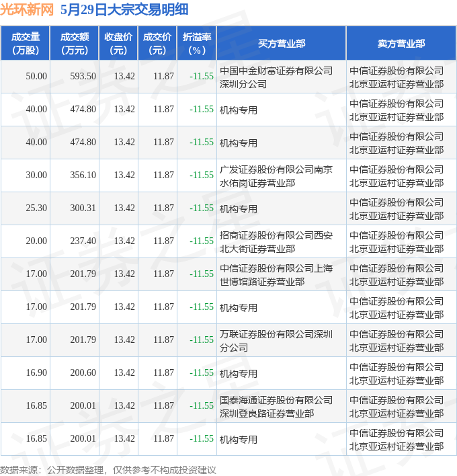Screen dimensions: 457x476
Task: Select the 买方营业部 column header
Action: (282, 44)
